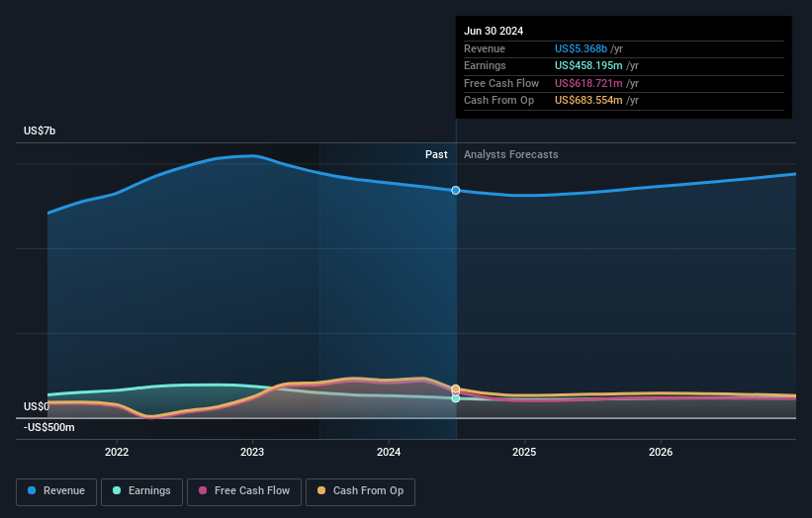The image size is (812, 518).
Task: Click the US$0 y-axis label
Action: pyautogui.click(x=37, y=406)
